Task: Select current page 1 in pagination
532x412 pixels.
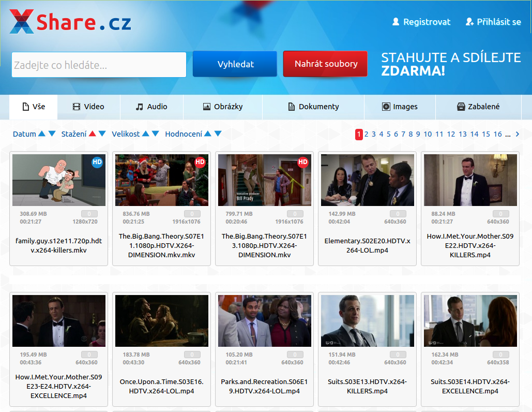Action: tap(359, 135)
